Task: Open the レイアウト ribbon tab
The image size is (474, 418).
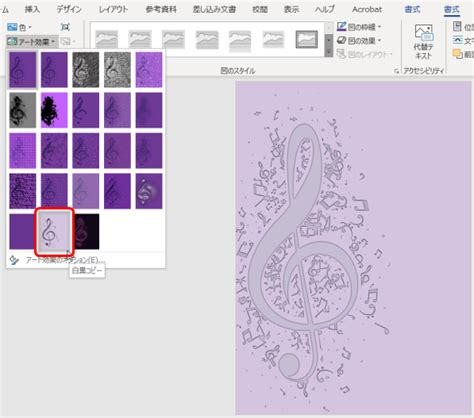Action: click(113, 9)
